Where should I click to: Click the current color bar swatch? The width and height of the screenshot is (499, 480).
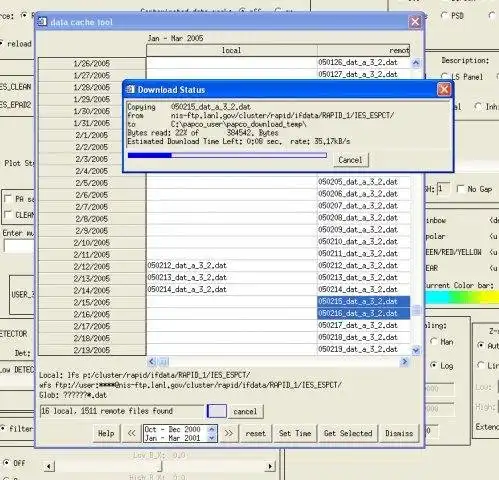[462, 297]
